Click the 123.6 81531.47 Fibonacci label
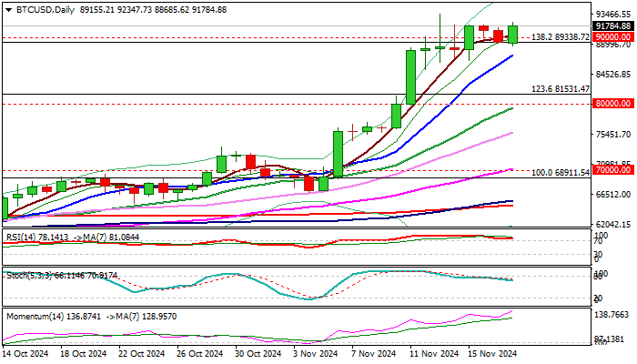This screenshot has height=364, width=637. [561, 89]
